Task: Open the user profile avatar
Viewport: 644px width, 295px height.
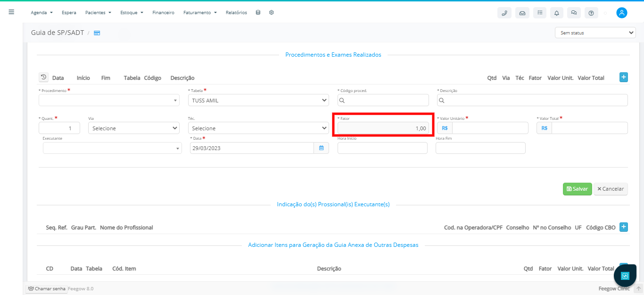Action: [622, 13]
